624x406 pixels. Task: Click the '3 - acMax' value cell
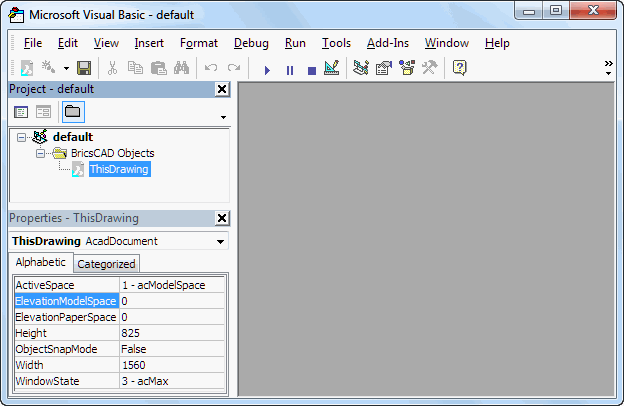click(172, 381)
